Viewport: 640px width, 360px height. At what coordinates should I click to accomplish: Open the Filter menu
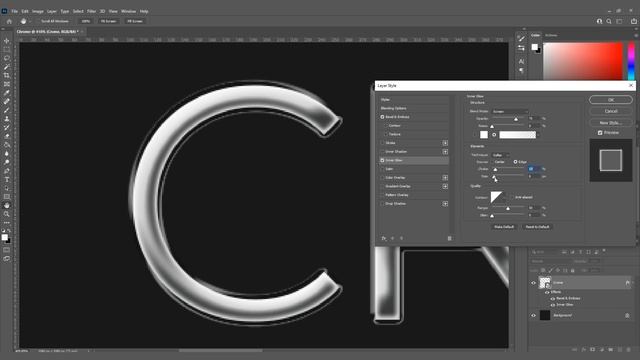(x=91, y=11)
